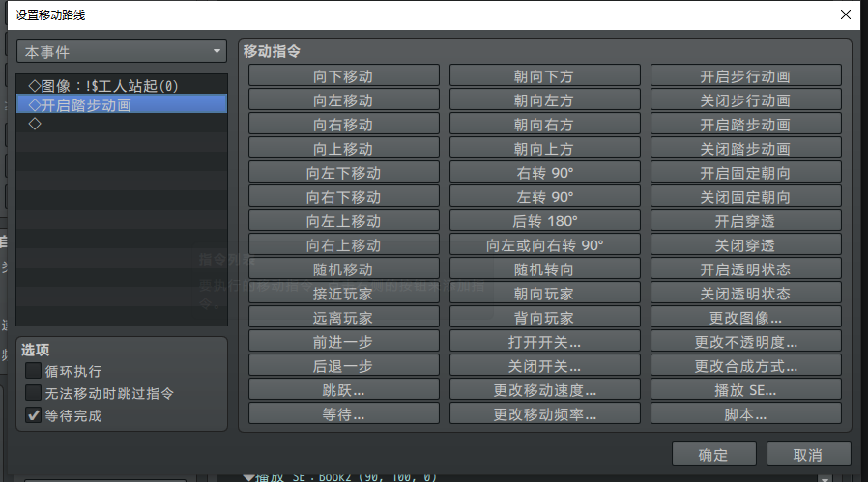This screenshot has height=482, width=868.
Task: Open the 更改图像... dialog
Action: click(745, 318)
